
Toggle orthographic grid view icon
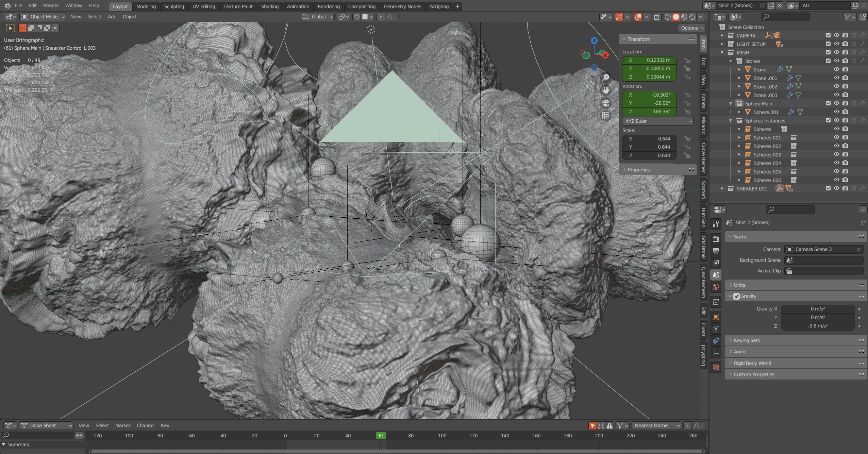point(606,116)
